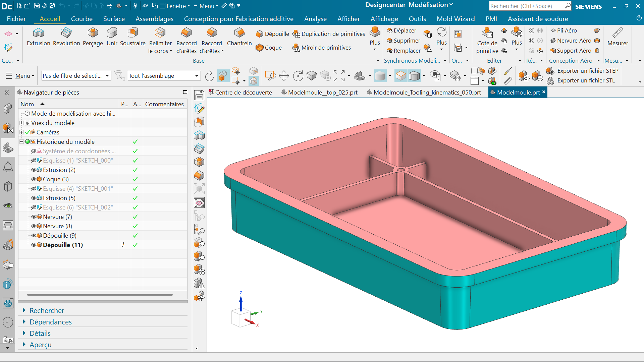Viewport: 644px width, 362px height.
Task: Open Miroir de primitives command
Action: click(x=322, y=48)
